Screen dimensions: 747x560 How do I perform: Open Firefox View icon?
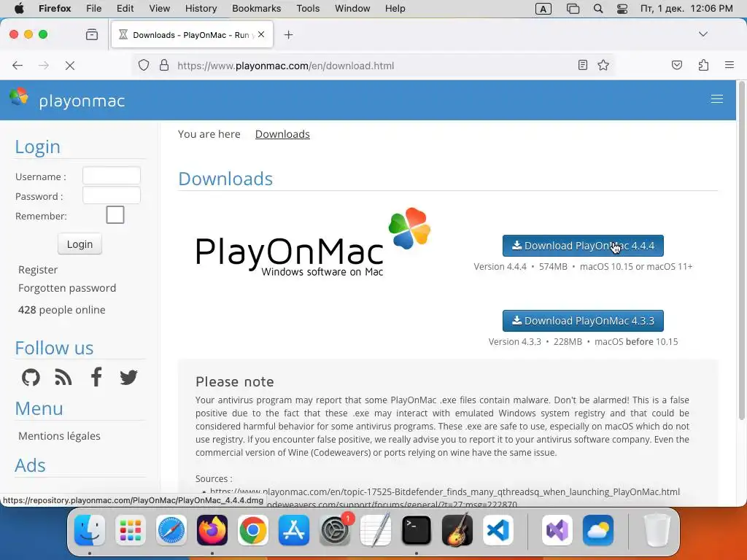92,34
